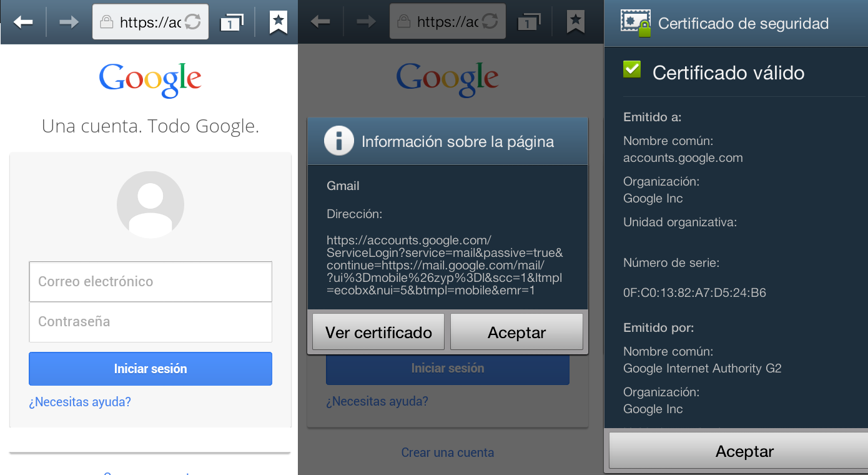This screenshot has height=475, width=868.
Task: Click the reload icon in left address bar
Action: tap(193, 22)
